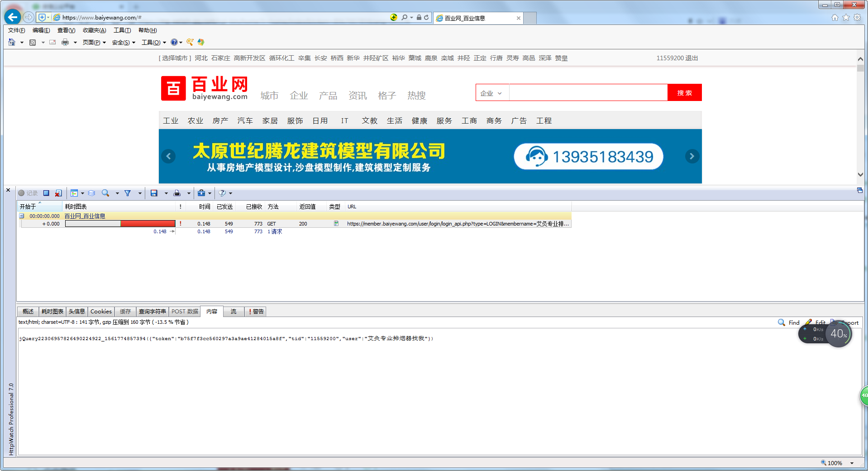
Task: Click the IE home icon
Action: (x=12, y=43)
